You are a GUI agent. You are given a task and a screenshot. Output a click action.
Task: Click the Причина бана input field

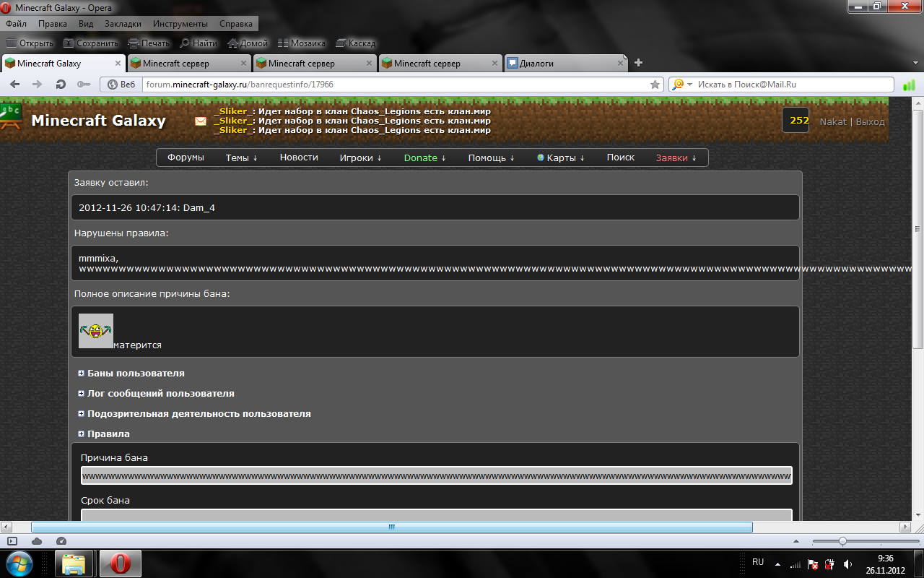437,476
